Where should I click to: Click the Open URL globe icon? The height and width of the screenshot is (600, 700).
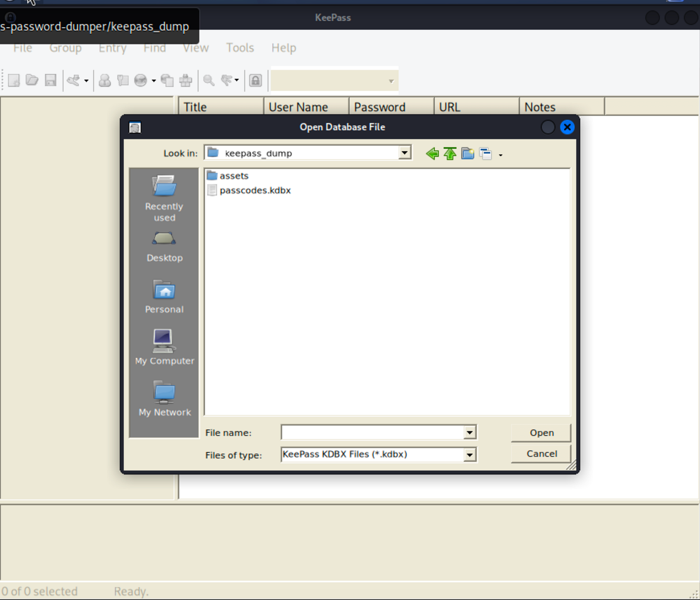coord(141,80)
